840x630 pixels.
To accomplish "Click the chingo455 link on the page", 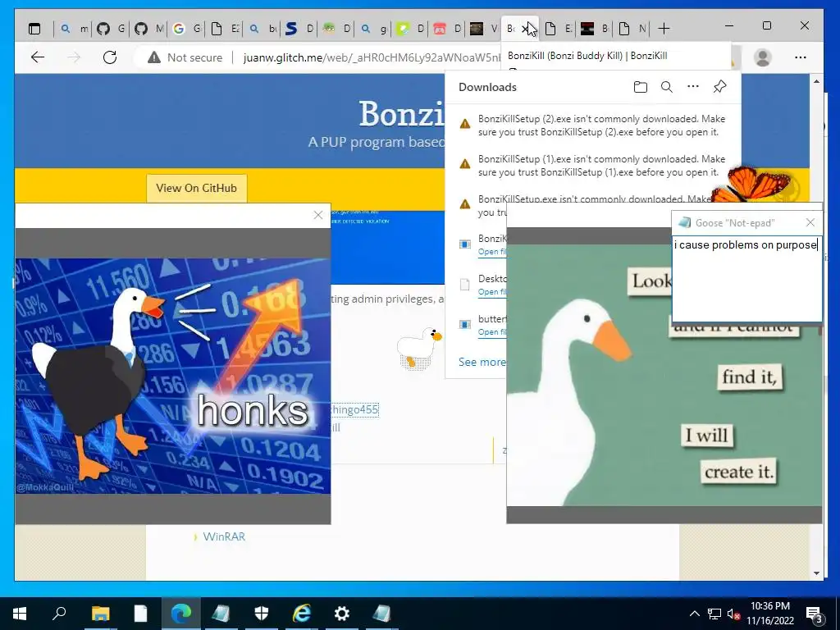I will tap(354, 410).
